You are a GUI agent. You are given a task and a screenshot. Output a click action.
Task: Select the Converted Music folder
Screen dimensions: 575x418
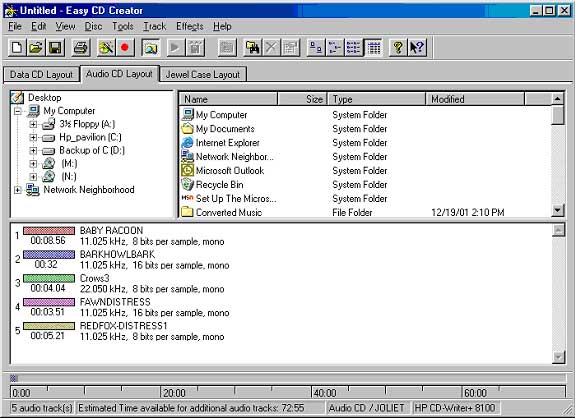coord(228,213)
